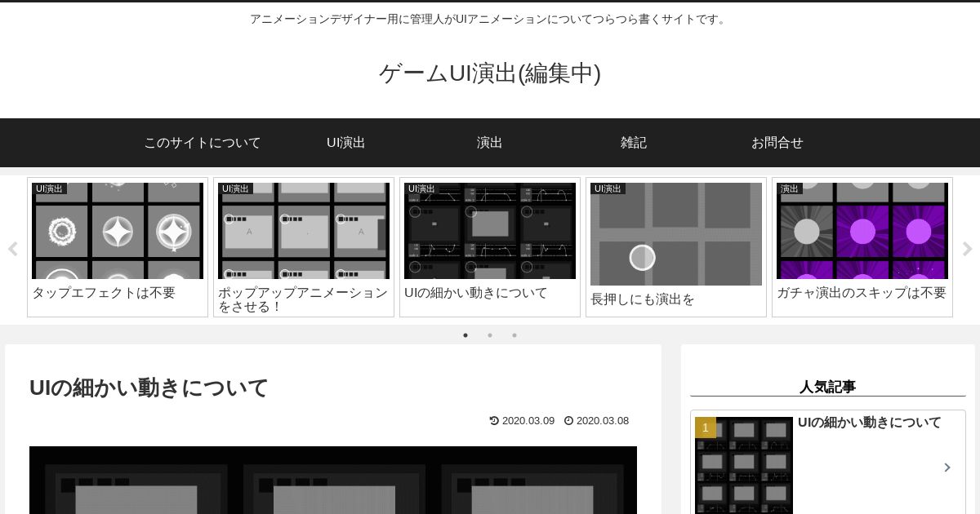This screenshot has height=514, width=980.
Task: Click the main article heading UIの細かい動きについて
Action: click(149, 388)
